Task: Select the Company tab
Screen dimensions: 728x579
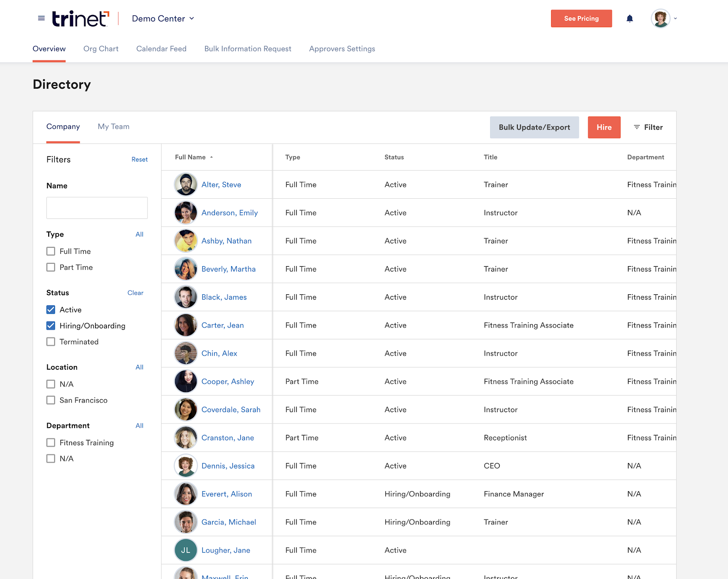Action: (63, 126)
